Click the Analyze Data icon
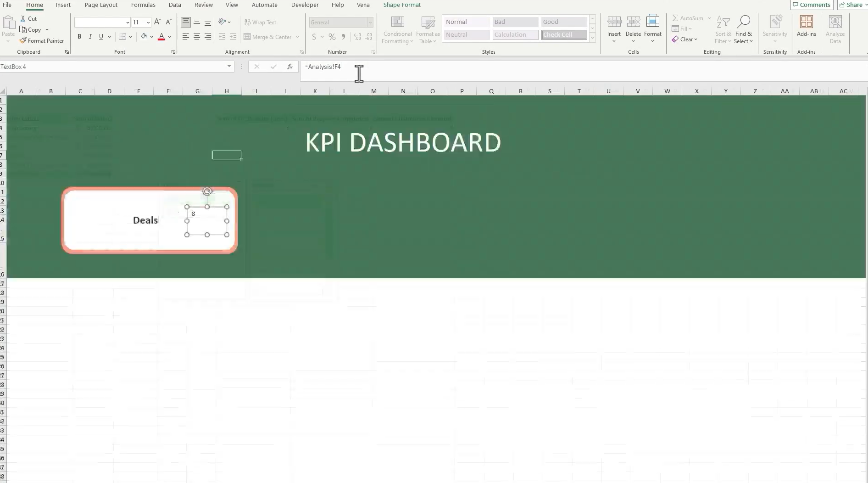This screenshot has width=868, height=483. pos(835,28)
